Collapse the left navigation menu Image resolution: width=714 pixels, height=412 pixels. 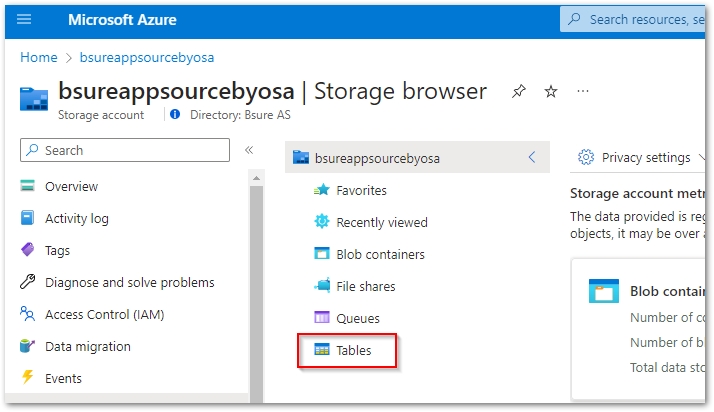tap(249, 150)
